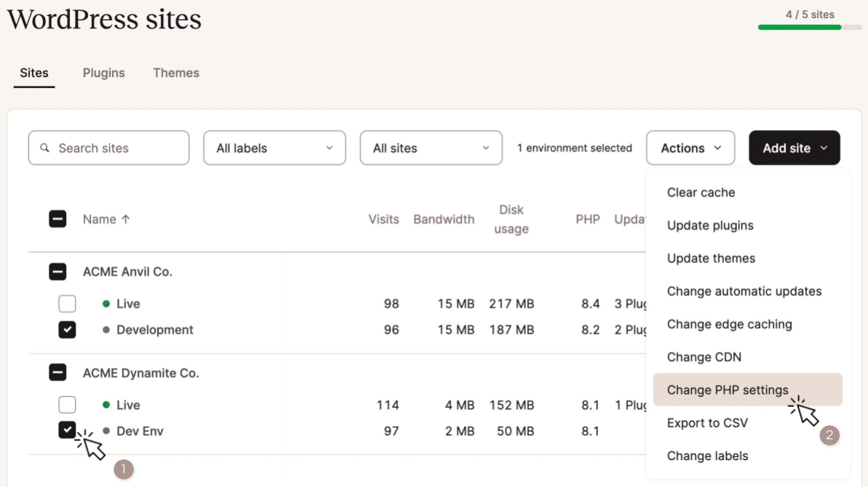This screenshot has width=868, height=487.
Task: Select Export to CSV from the Actions menu
Action: click(708, 422)
